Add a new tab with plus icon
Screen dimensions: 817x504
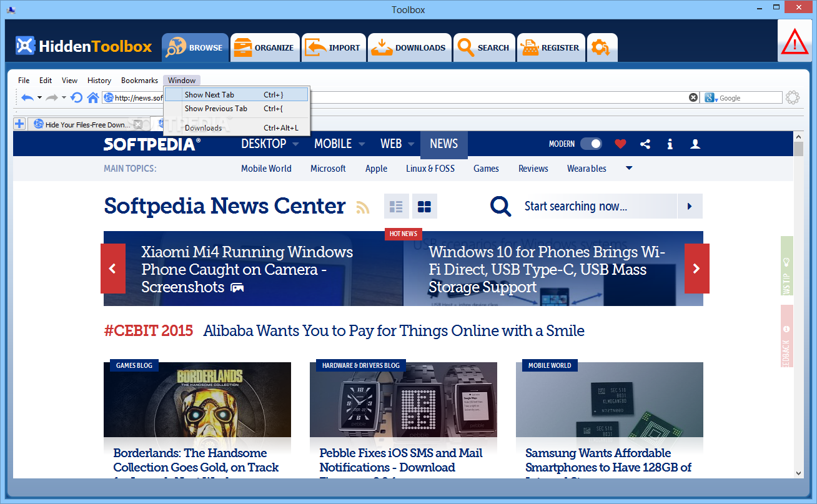point(19,124)
